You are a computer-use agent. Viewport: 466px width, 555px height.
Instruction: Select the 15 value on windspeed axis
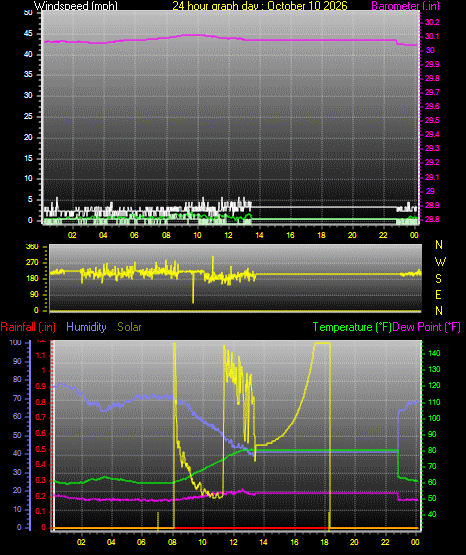click(28, 158)
